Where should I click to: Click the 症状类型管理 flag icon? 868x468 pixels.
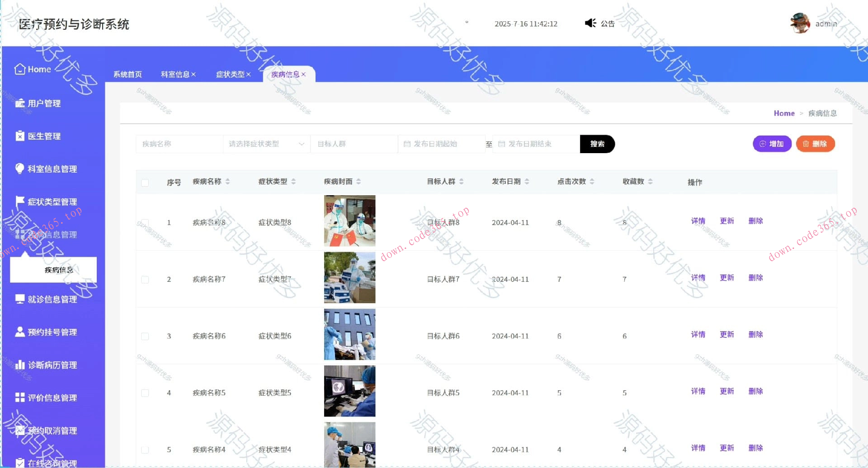coord(19,201)
